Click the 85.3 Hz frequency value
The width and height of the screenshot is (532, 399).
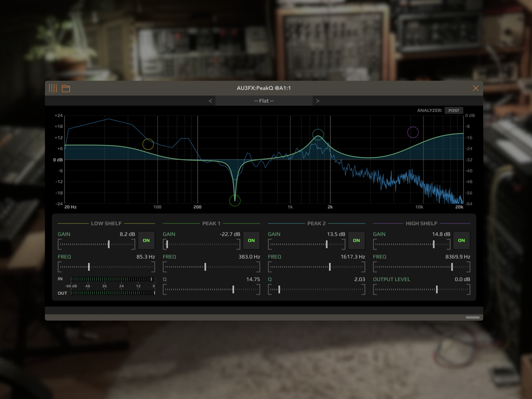[146, 257]
